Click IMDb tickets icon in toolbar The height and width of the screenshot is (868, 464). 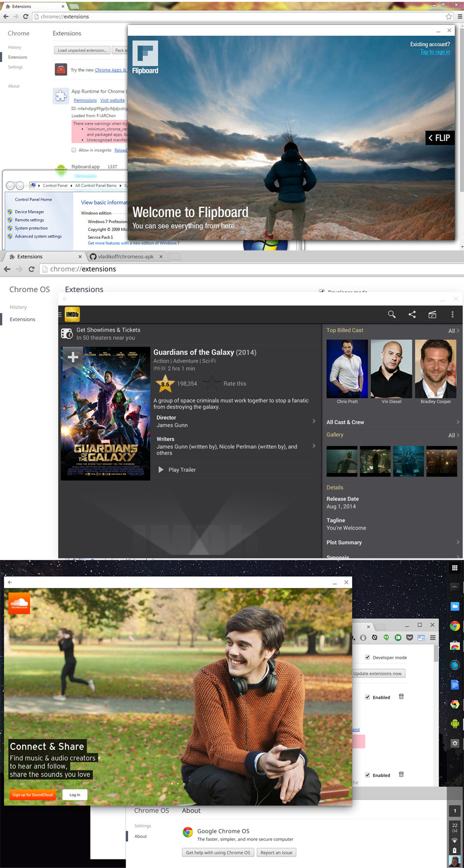[x=432, y=314]
